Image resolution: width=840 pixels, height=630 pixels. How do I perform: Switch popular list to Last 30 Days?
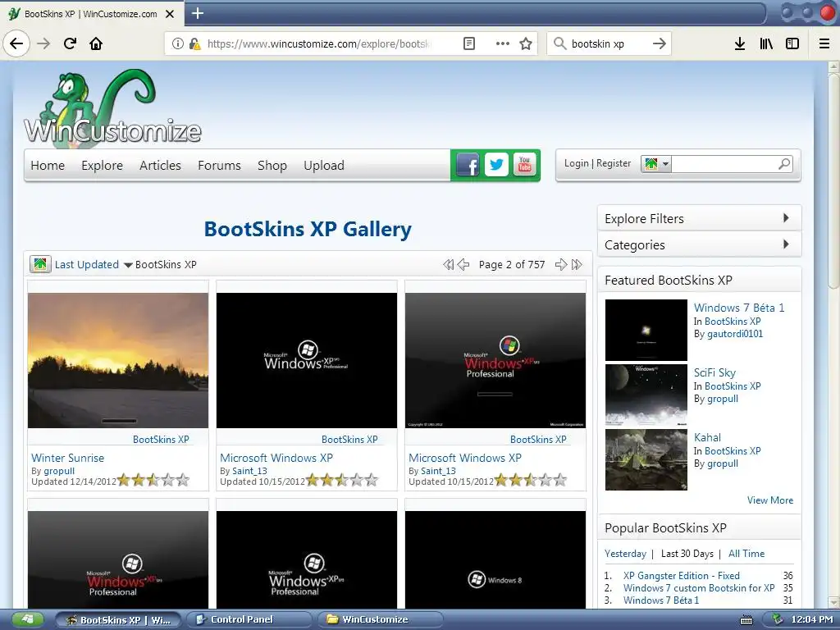tap(687, 554)
